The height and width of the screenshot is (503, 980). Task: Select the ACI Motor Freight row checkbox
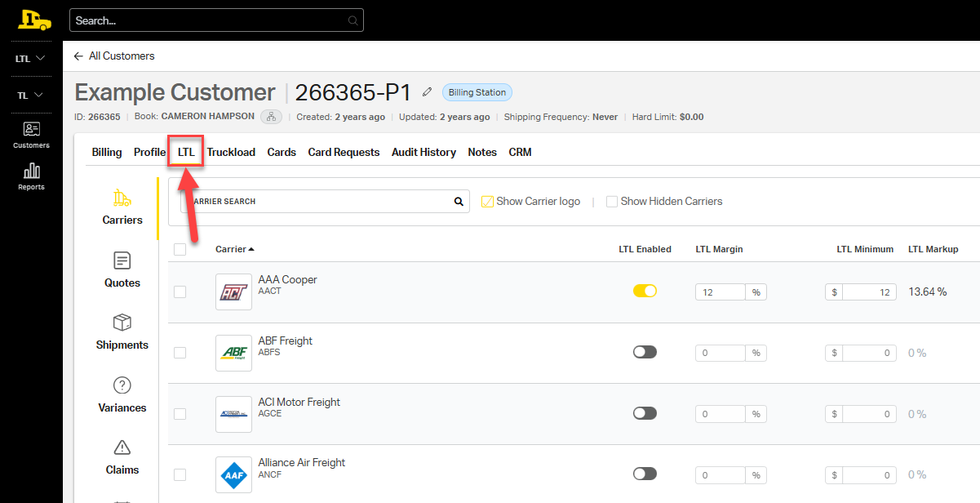point(180,414)
